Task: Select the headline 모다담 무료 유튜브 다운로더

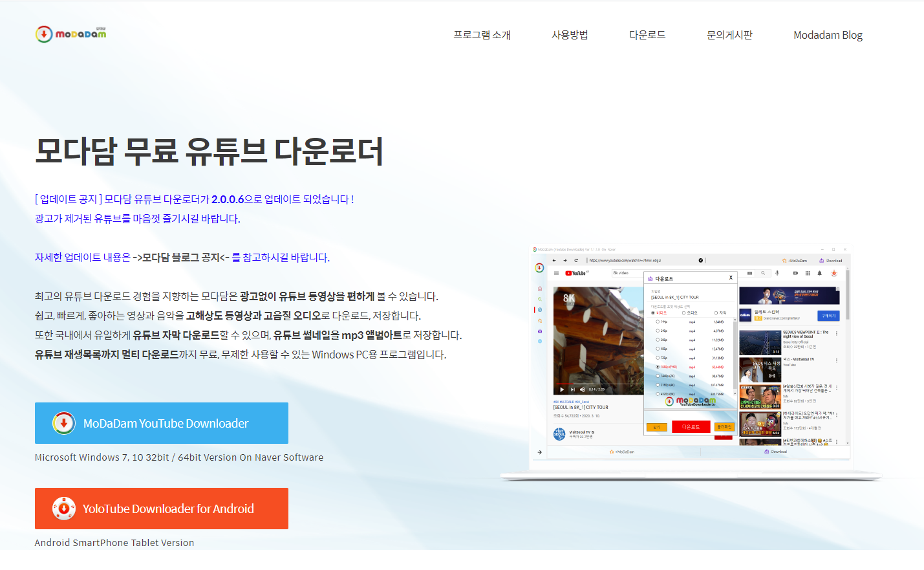Action: click(209, 151)
